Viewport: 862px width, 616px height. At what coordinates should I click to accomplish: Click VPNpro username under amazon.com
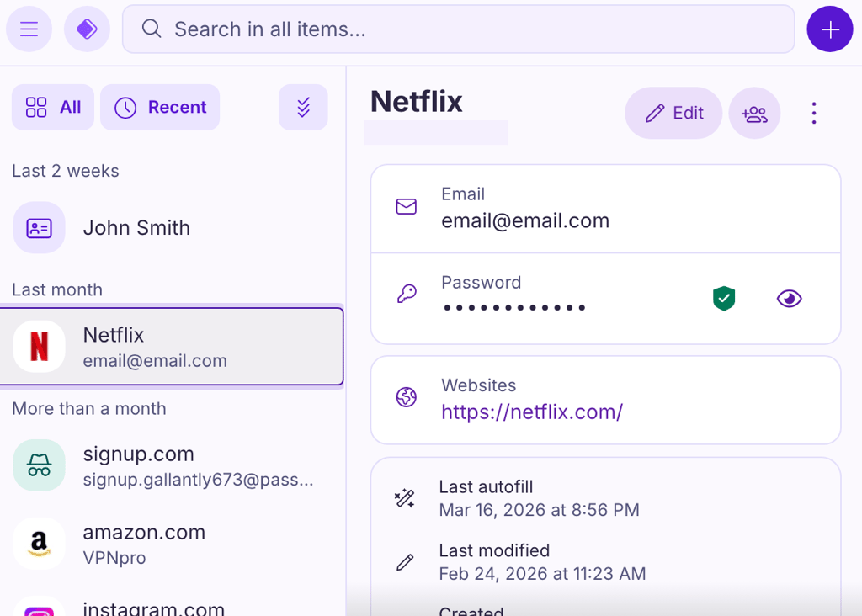point(114,558)
